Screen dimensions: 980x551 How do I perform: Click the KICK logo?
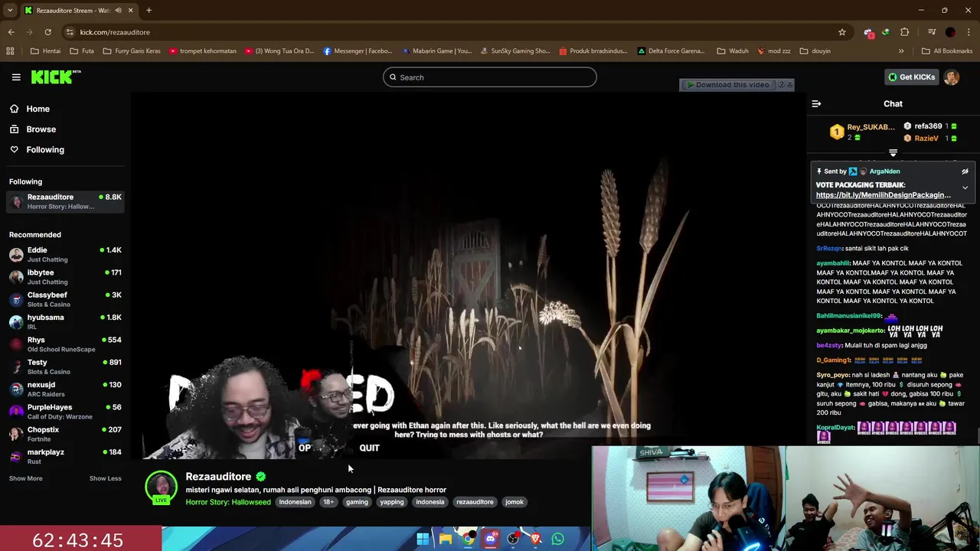56,77
